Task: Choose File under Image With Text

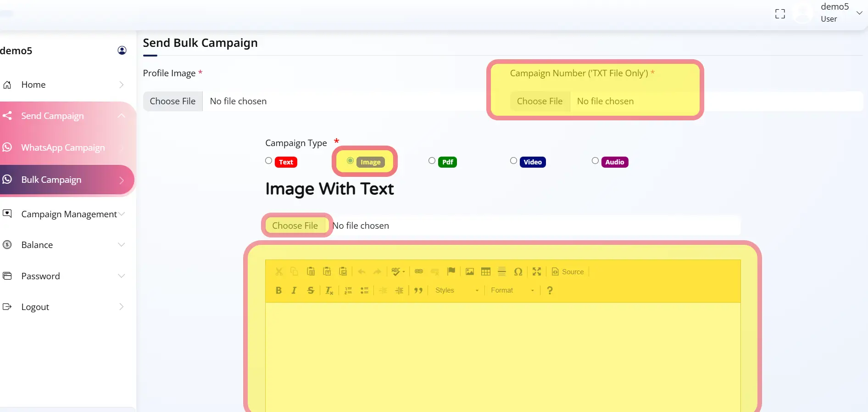Action: click(295, 226)
